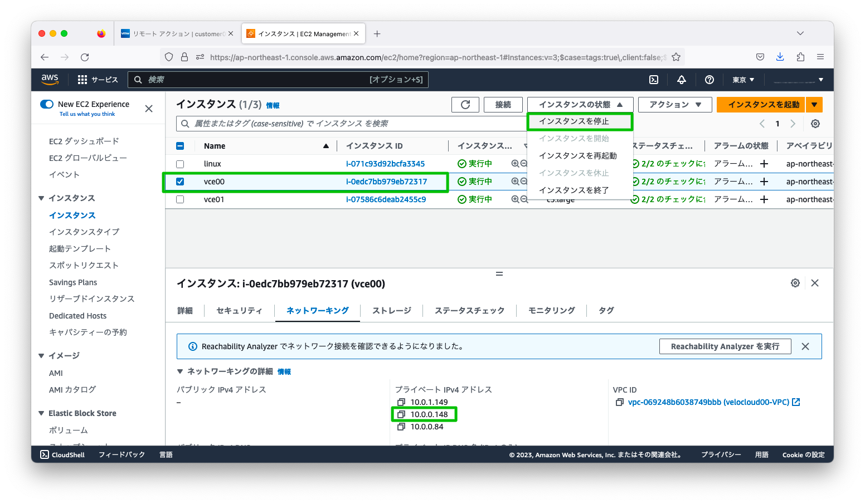The image size is (865, 504).
Task: Open detail panel settings gear
Action: [x=795, y=283]
